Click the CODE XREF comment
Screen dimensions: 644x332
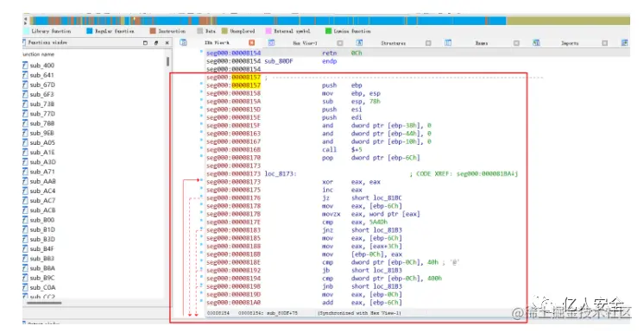coord(464,174)
